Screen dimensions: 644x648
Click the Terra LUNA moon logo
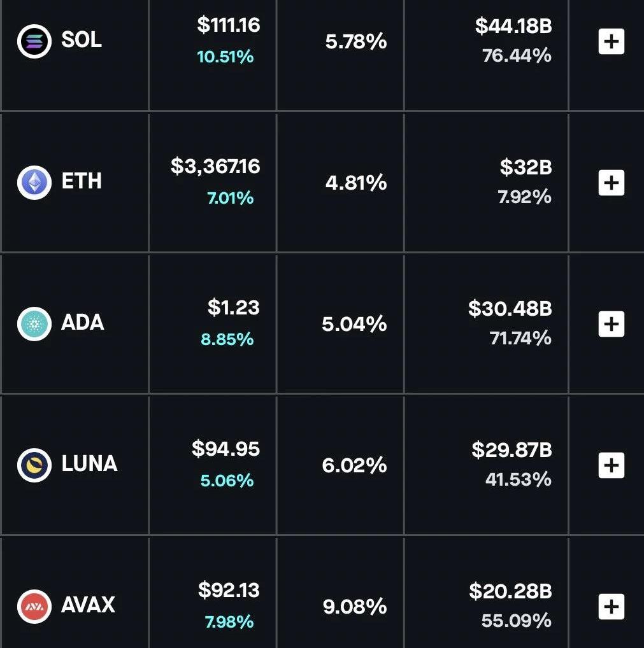tap(34, 465)
